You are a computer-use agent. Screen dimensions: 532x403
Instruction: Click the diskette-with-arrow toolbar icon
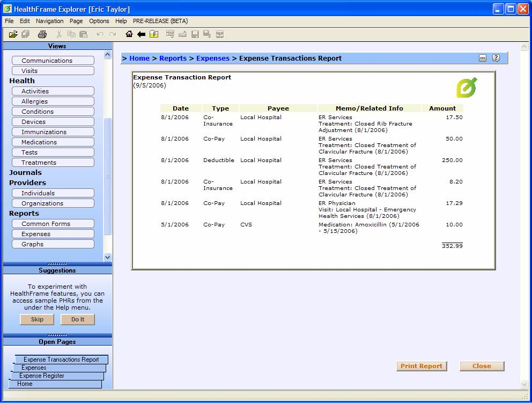click(207, 34)
